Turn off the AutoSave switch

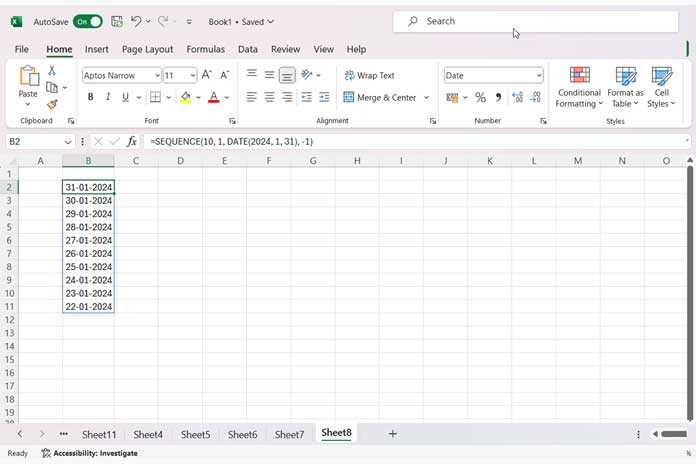pos(88,22)
